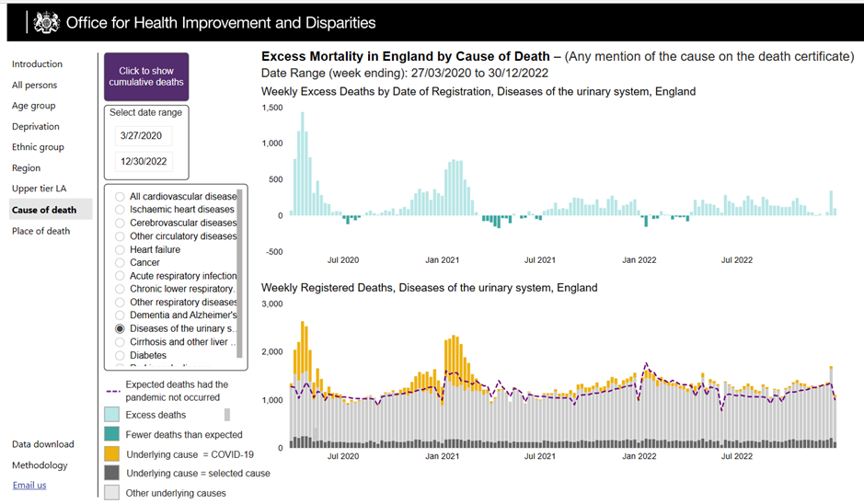Click the UK government crest logo

click(x=46, y=22)
